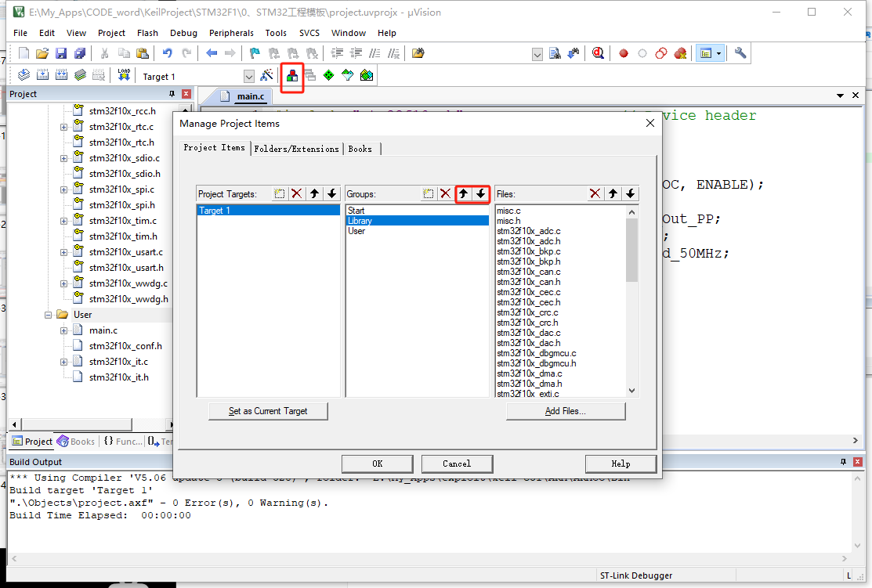Open the Manage Run-Time Environment green diamond

click(329, 75)
